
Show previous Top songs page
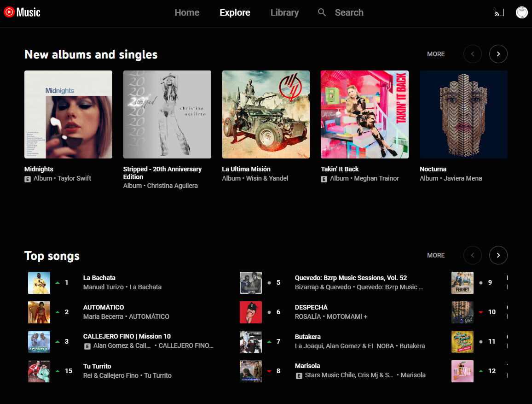tap(472, 255)
